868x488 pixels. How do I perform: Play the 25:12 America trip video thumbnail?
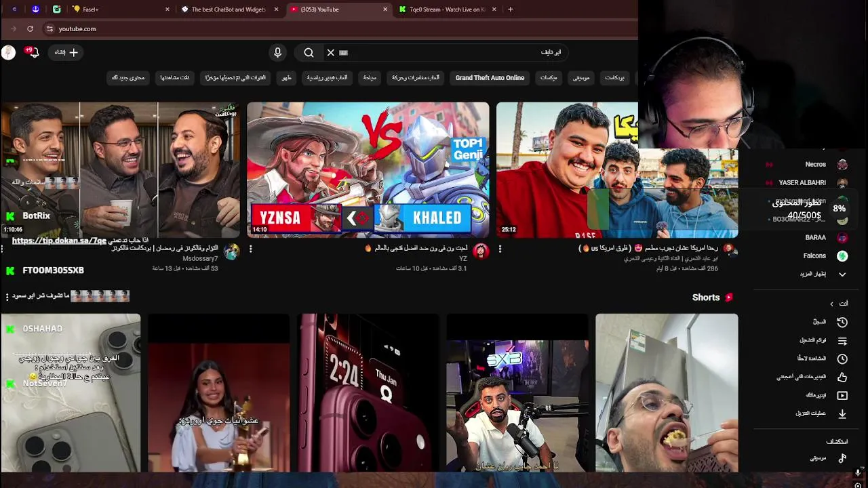click(x=617, y=169)
